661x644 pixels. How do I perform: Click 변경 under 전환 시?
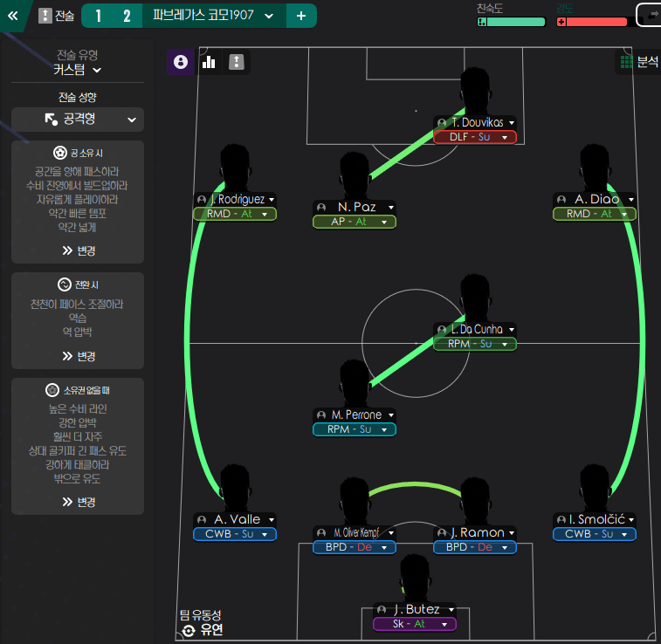(x=79, y=356)
